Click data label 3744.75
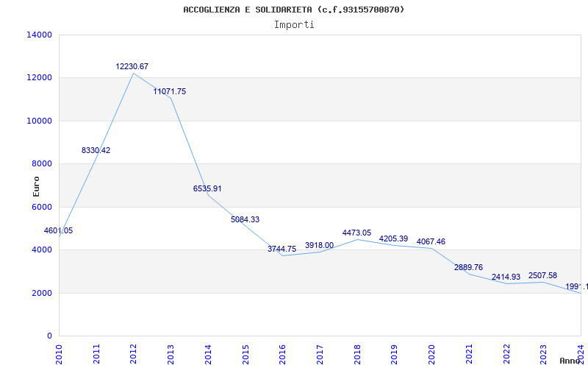Viewport: 588px width, 368px height. 282,249
